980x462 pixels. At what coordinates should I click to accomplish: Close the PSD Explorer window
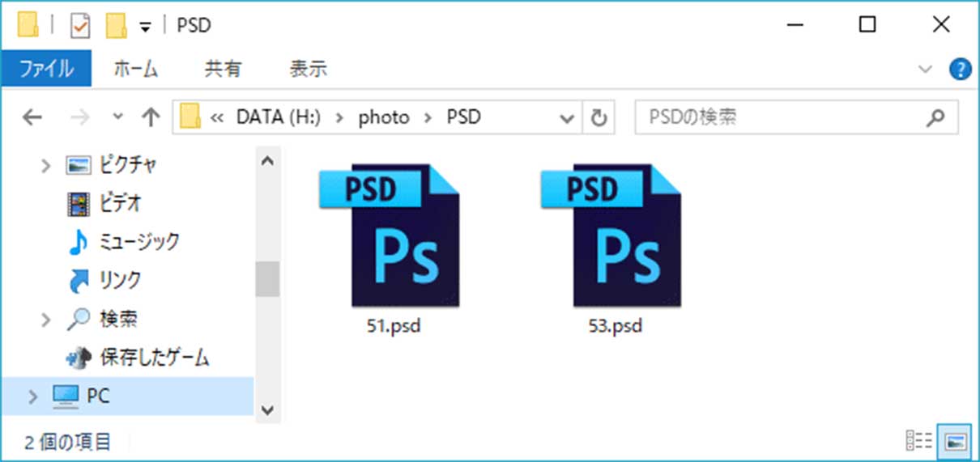940,25
